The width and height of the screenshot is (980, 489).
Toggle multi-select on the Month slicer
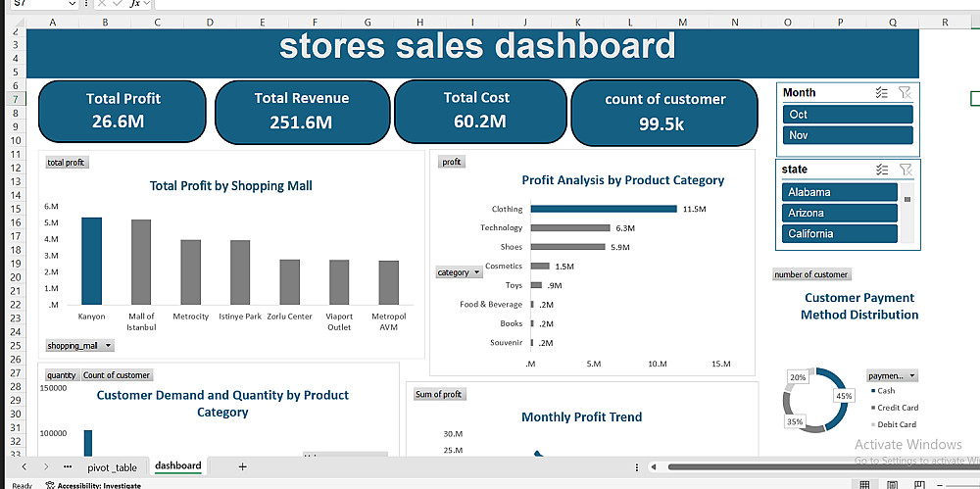click(882, 92)
